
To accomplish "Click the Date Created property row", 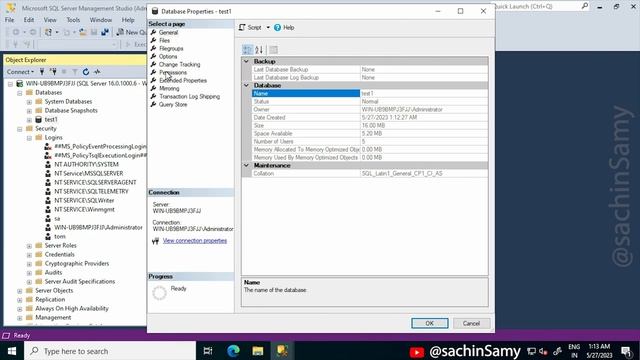I will pyautogui.click(x=369, y=118).
